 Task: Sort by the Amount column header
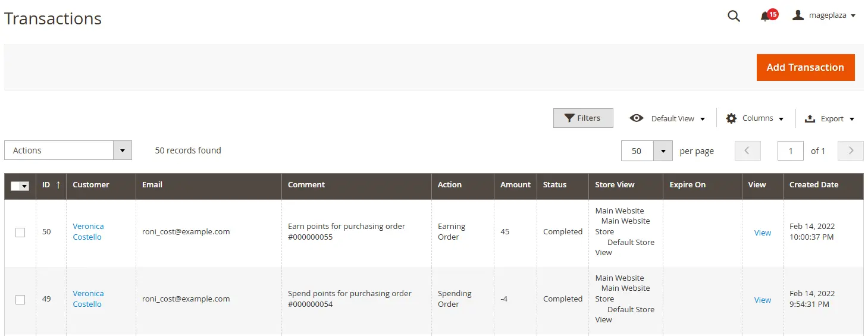point(515,185)
